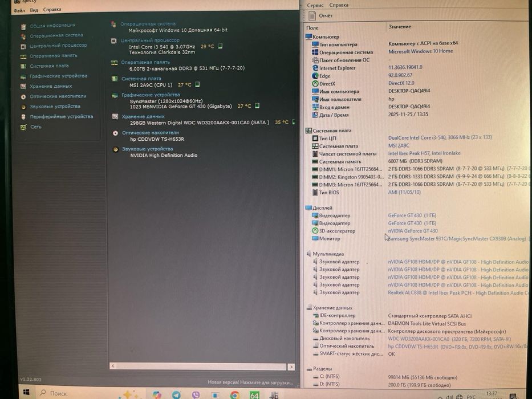Click the CPU temperature indicator beside 29 °C
This screenshot has height=399, width=532.
(220, 46)
